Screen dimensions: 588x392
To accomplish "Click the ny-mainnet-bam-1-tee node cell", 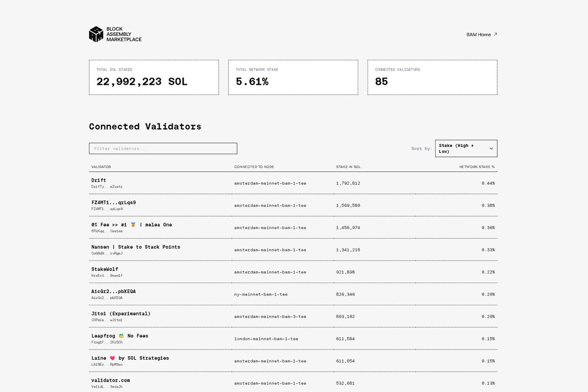I will point(261,294).
